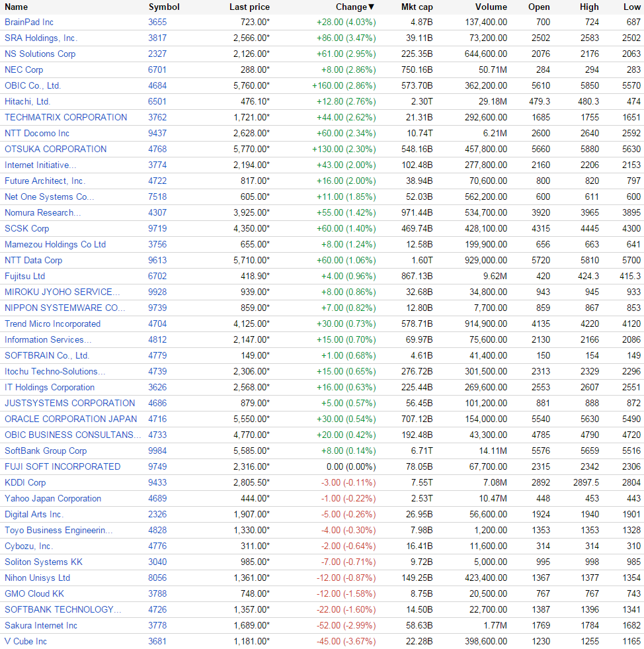Screen dimensions: 644x649
Task: Open the KDDI Corp stock page
Action: pos(25,482)
